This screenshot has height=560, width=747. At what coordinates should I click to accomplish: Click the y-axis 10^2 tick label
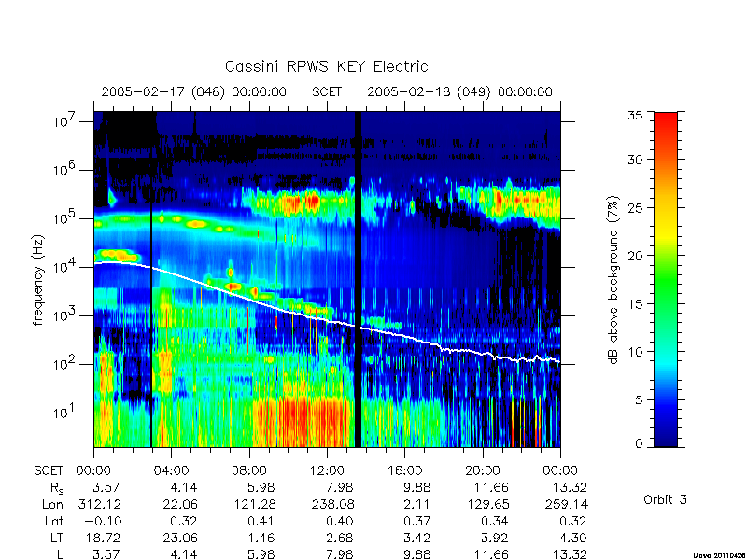(65, 363)
